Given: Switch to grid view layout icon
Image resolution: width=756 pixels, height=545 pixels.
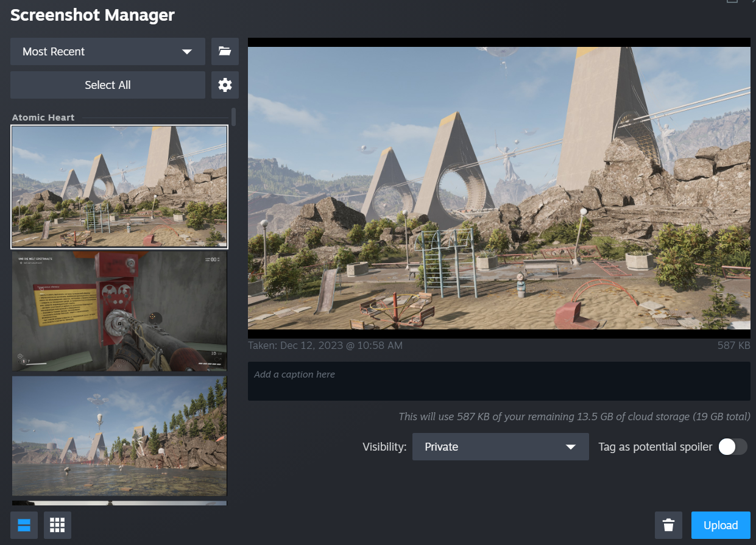Looking at the screenshot, I should [x=57, y=525].
